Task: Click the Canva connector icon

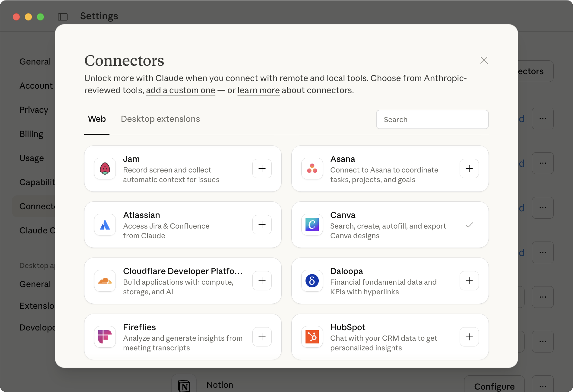Action: pos(312,225)
